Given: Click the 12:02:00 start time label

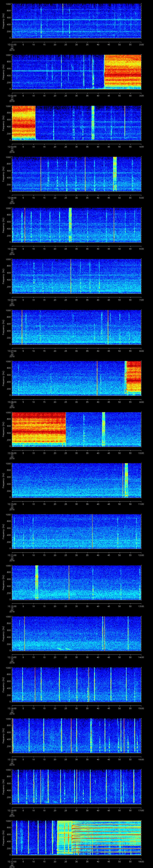Looking at the screenshot, I should tap(12, 96).
